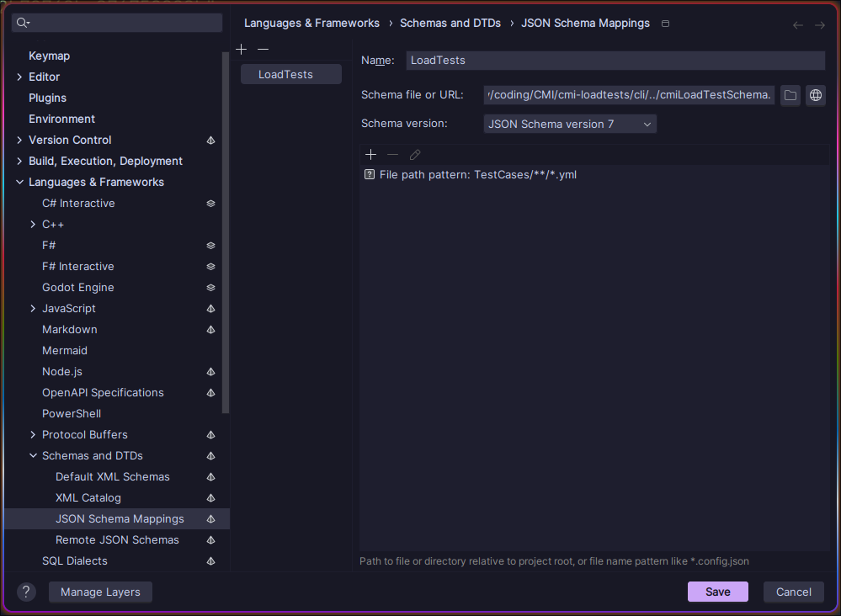Image resolution: width=841 pixels, height=616 pixels.
Task: Select Remote JSON Schemas in the tree
Action: click(117, 540)
